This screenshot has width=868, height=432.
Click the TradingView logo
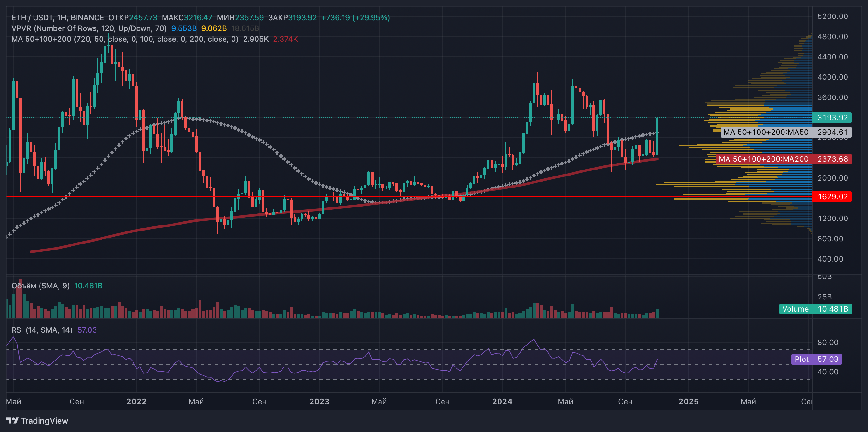pos(37,421)
